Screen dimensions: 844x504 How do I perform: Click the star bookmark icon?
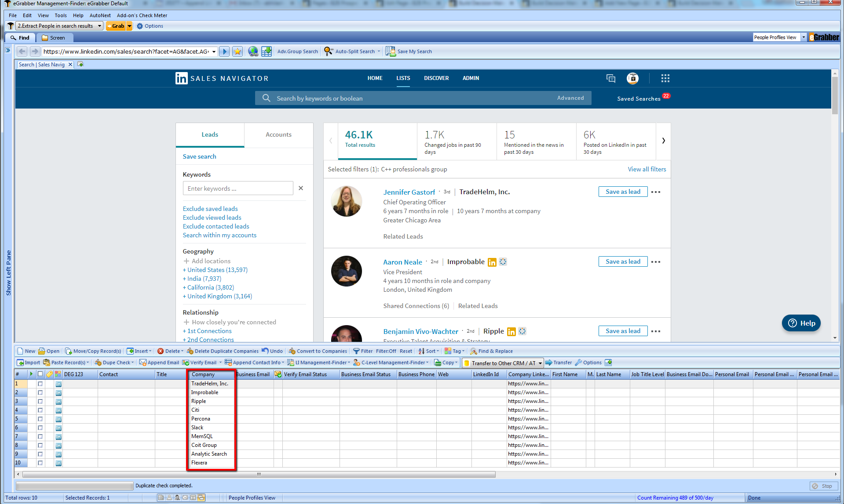coord(237,51)
